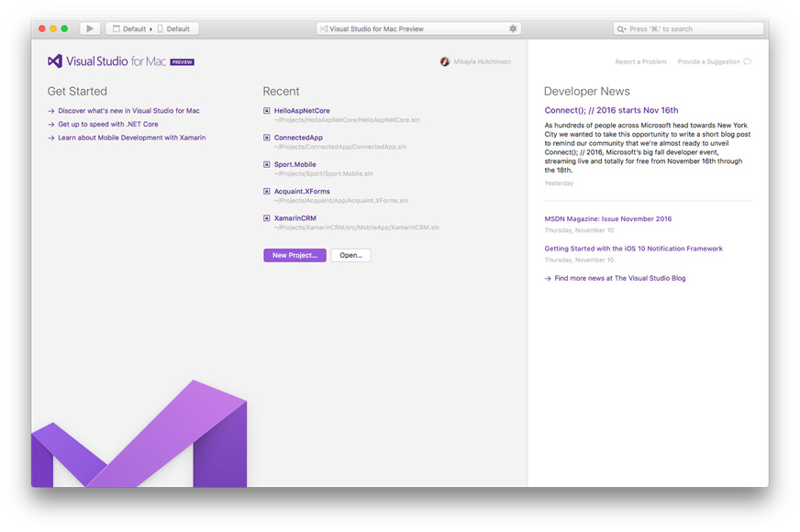This screenshot has height=532, width=800.
Task: Open Discover what's new in Visual Studio for Mac
Action: (x=128, y=111)
